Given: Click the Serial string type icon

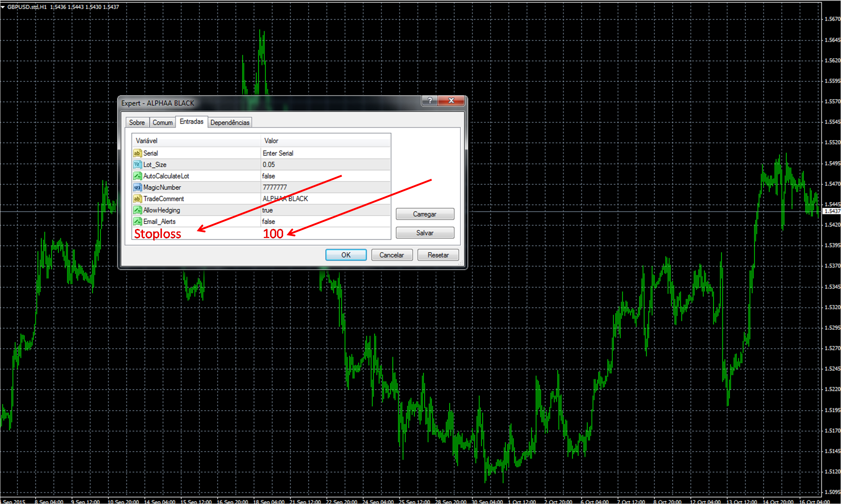Looking at the screenshot, I should [137, 153].
